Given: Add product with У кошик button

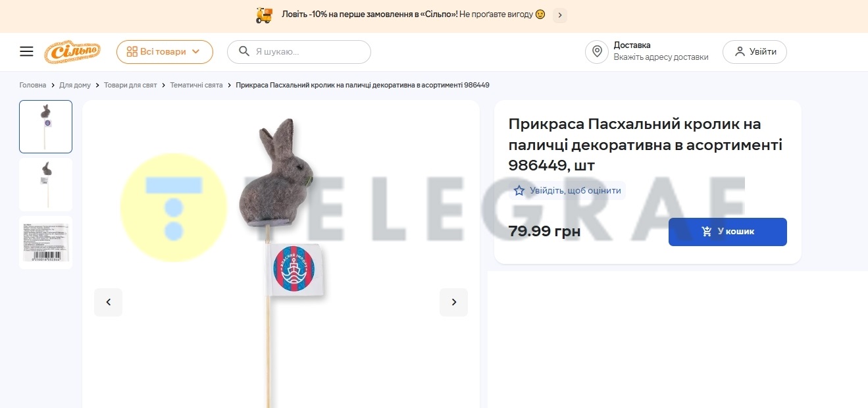Looking at the screenshot, I should coord(728,232).
